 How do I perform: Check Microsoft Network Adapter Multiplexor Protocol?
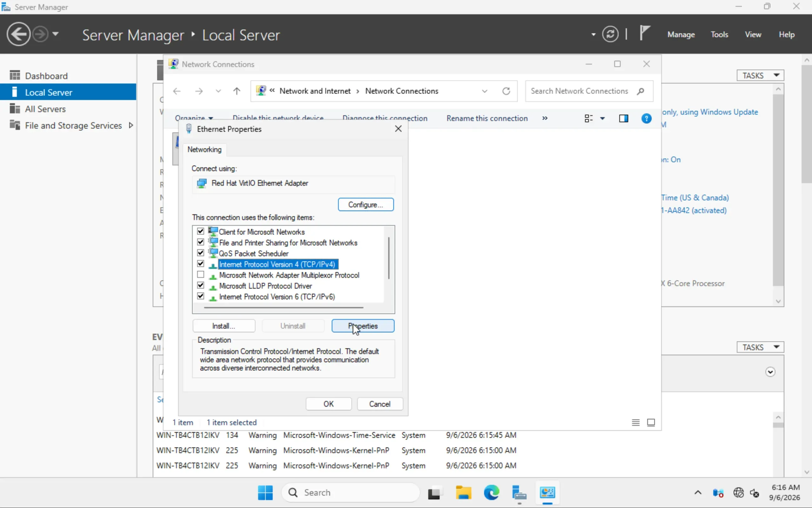point(201,275)
